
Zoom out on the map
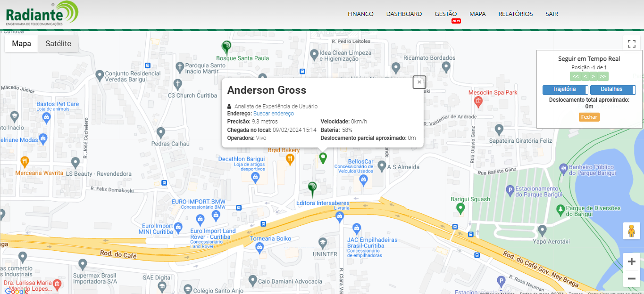tap(631, 278)
